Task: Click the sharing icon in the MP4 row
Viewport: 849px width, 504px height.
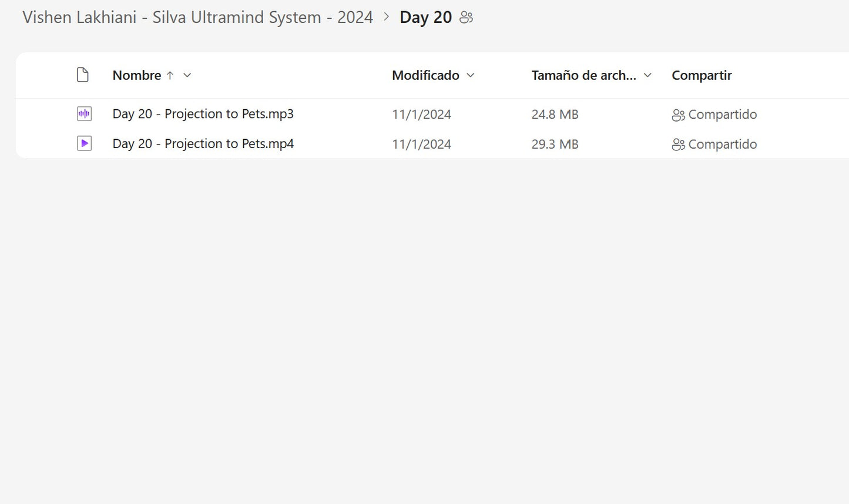Action: (678, 145)
